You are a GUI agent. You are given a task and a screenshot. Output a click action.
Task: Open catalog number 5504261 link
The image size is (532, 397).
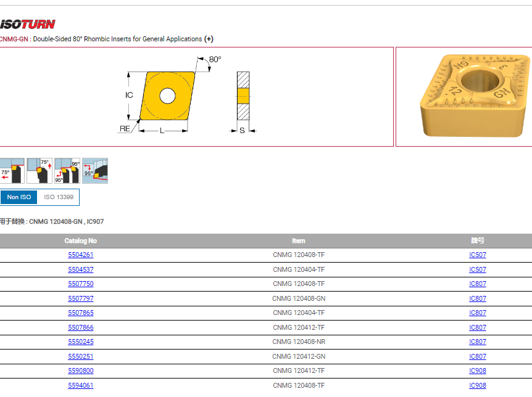[x=81, y=255]
